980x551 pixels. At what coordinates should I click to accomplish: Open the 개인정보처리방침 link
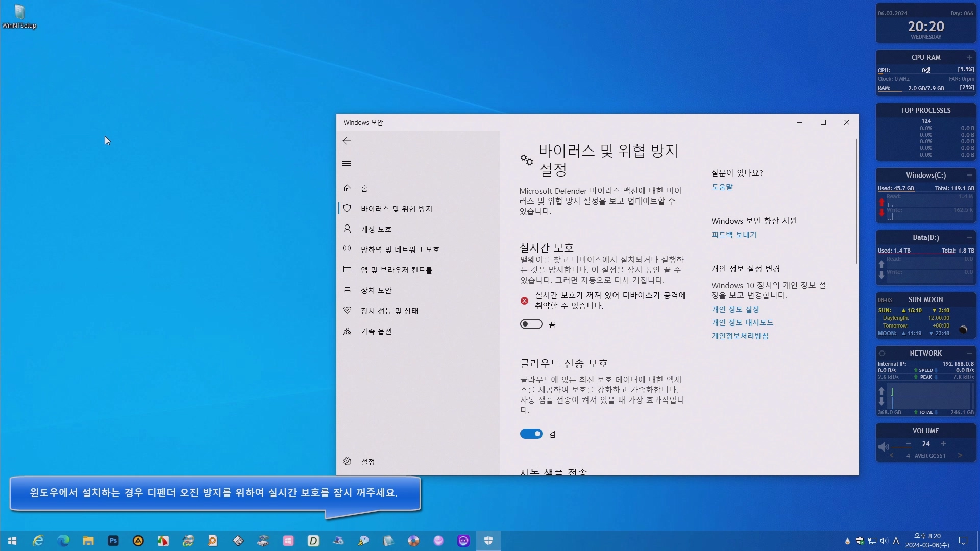(740, 336)
